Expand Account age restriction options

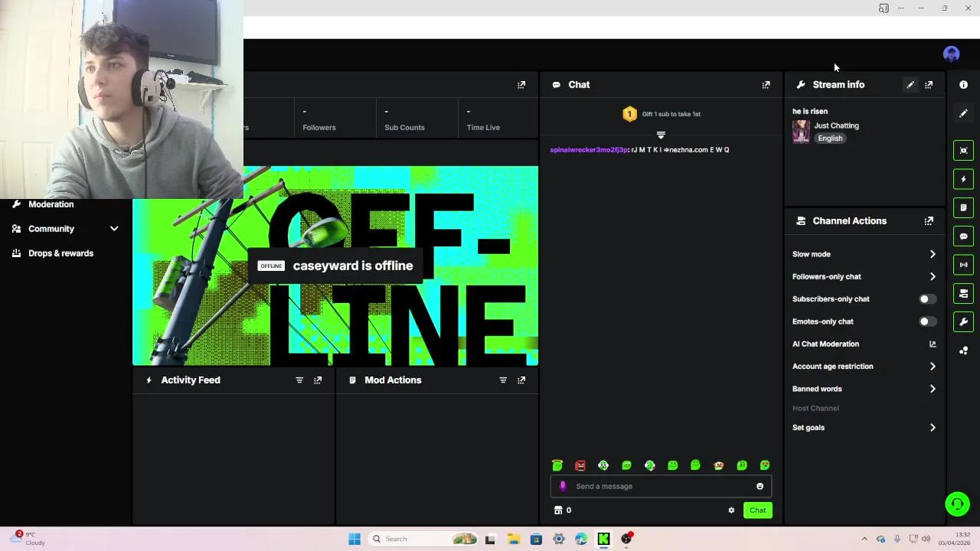coord(933,367)
